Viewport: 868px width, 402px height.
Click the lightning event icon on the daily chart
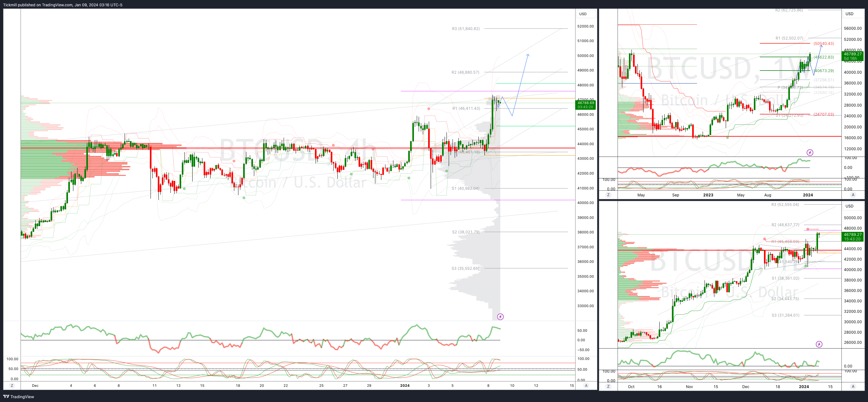point(819,344)
